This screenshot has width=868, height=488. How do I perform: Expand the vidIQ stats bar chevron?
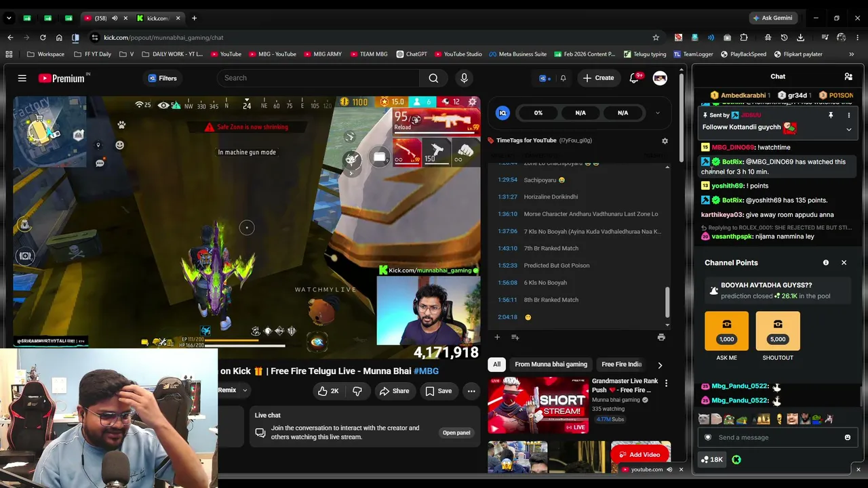[657, 113]
